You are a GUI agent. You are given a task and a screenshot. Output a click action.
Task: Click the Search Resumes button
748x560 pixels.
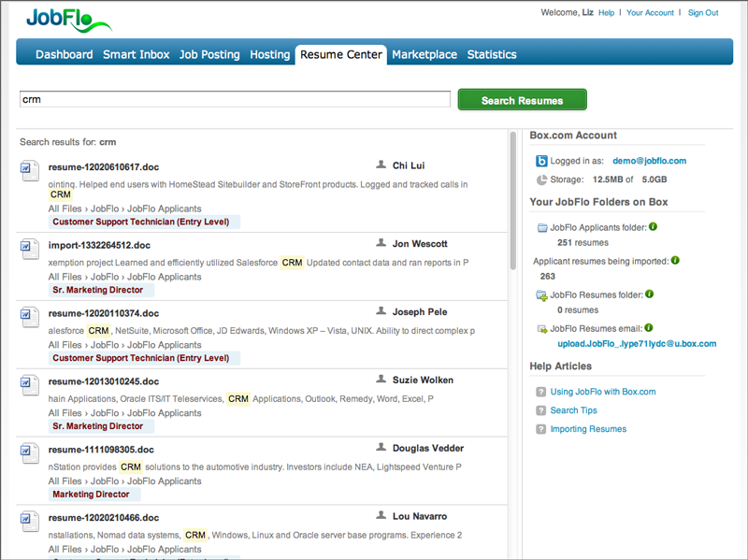523,100
